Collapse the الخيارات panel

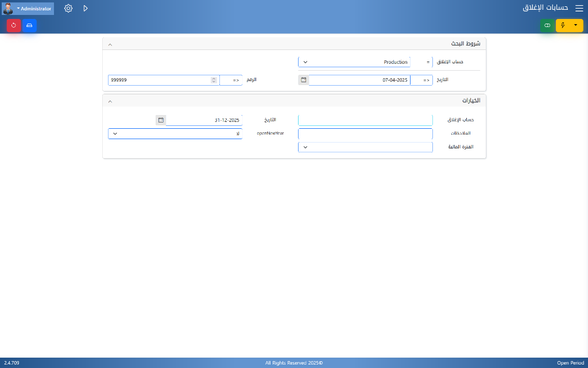coord(110,101)
